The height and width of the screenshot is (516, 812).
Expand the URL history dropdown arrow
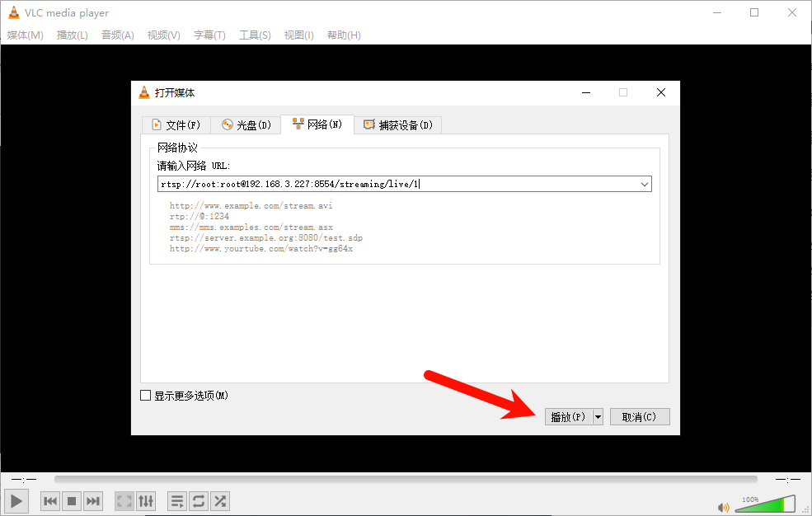pyautogui.click(x=645, y=185)
